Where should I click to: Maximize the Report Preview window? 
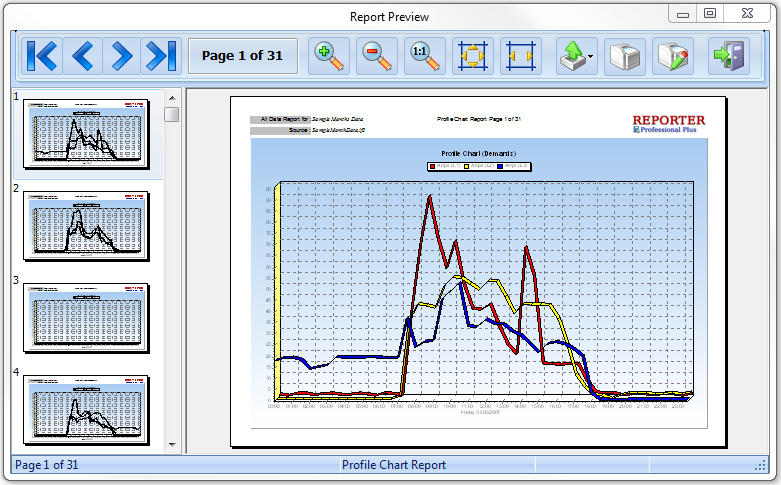[710, 14]
